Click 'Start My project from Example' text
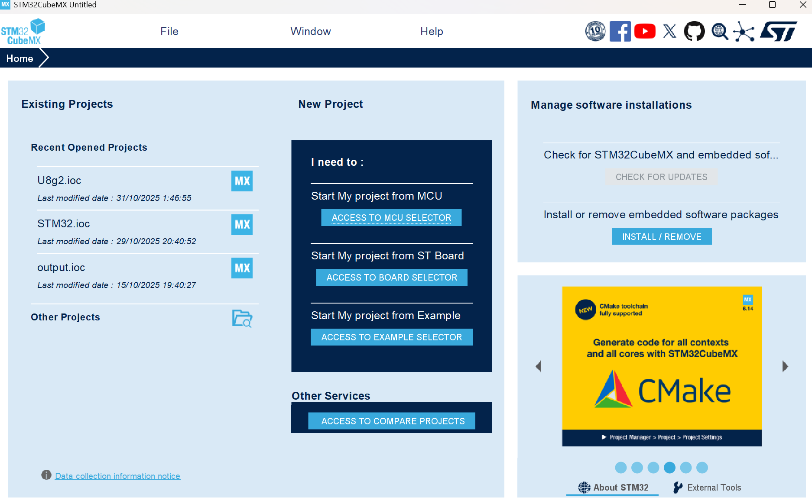The width and height of the screenshot is (812, 504). (x=386, y=316)
